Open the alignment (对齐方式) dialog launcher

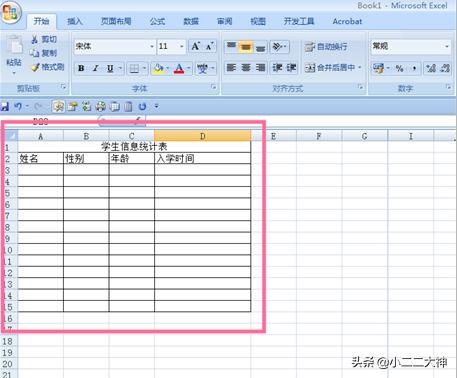point(361,87)
